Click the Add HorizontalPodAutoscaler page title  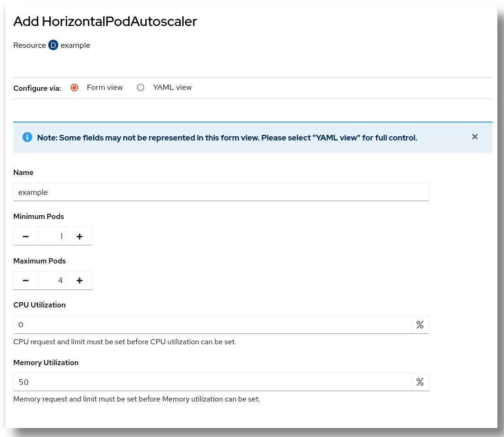pos(105,21)
